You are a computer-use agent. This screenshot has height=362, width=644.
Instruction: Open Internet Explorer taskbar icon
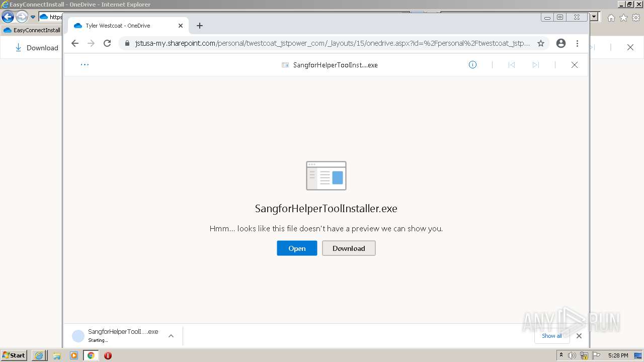pyautogui.click(x=39, y=355)
